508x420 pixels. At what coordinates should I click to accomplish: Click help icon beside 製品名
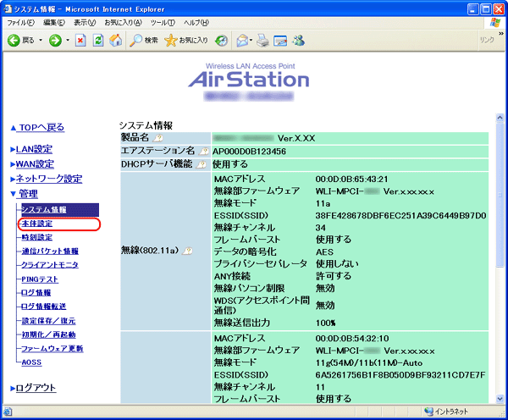pos(158,138)
